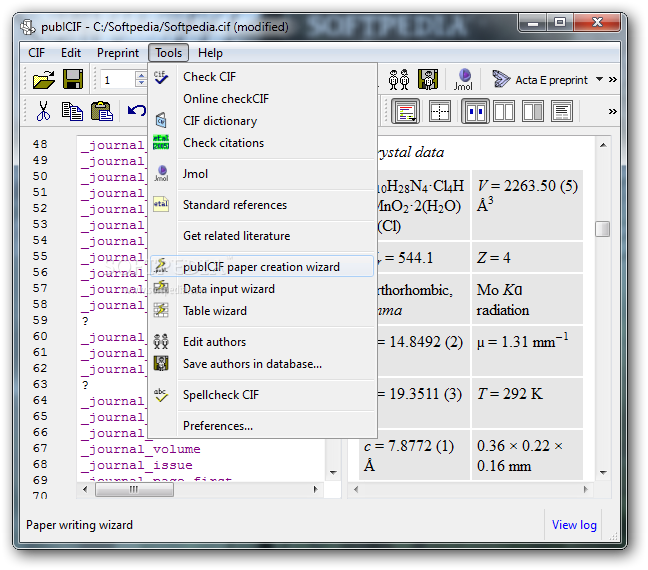Click the _journal_volume line
Image resolution: width=648 pixels, height=570 pixels.
(x=141, y=449)
